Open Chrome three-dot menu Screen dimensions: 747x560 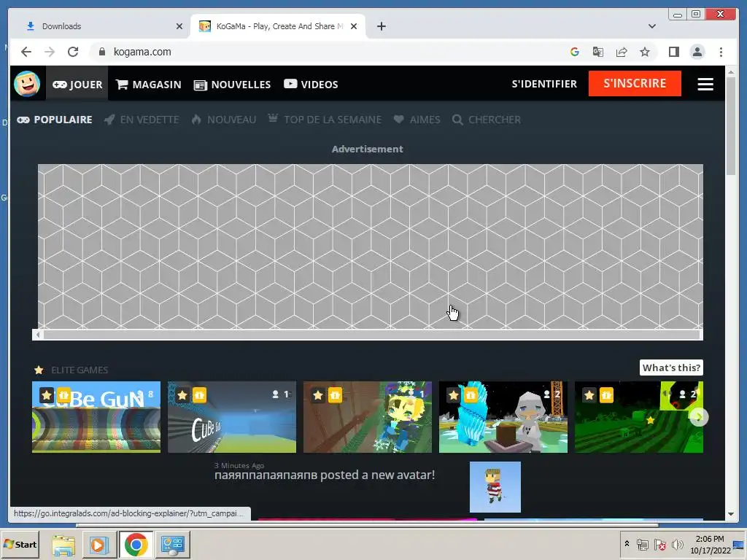[721, 52]
